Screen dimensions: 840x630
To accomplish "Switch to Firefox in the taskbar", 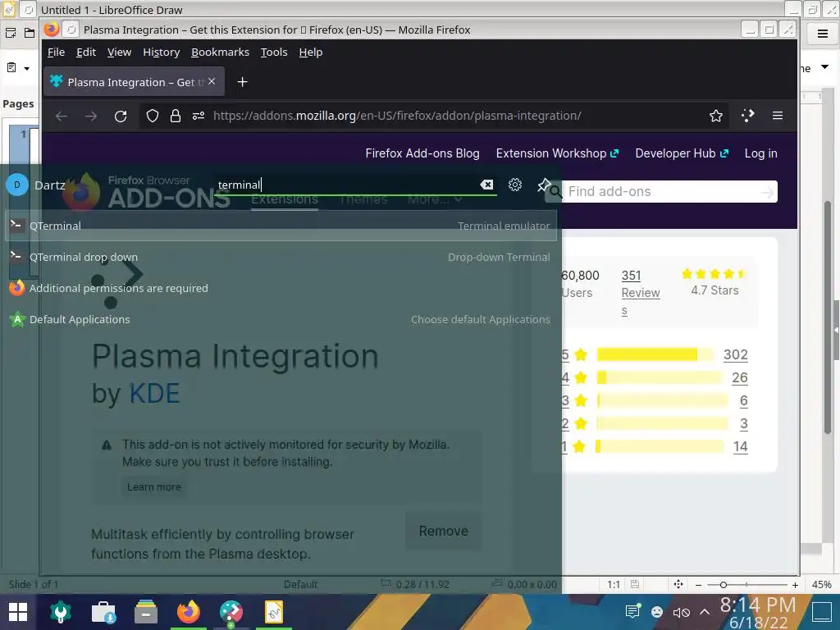I will (189, 612).
